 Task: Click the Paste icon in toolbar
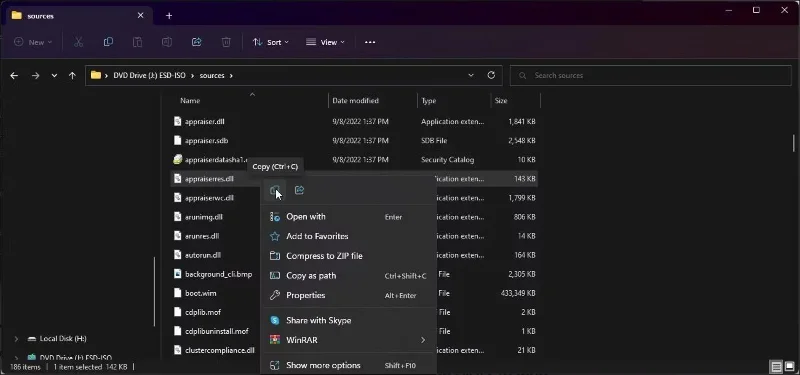pyautogui.click(x=137, y=42)
